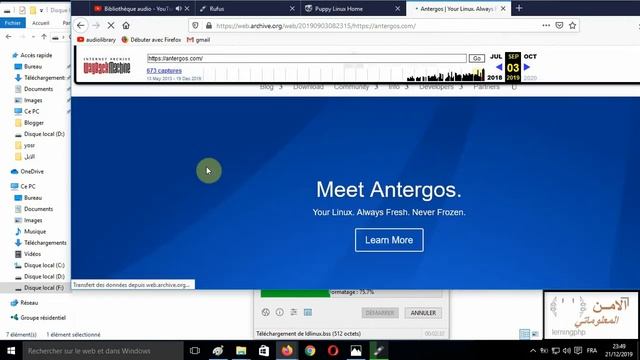Open the audiolibrary bookmark
Screen dimensions: 640x360
tap(96, 40)
